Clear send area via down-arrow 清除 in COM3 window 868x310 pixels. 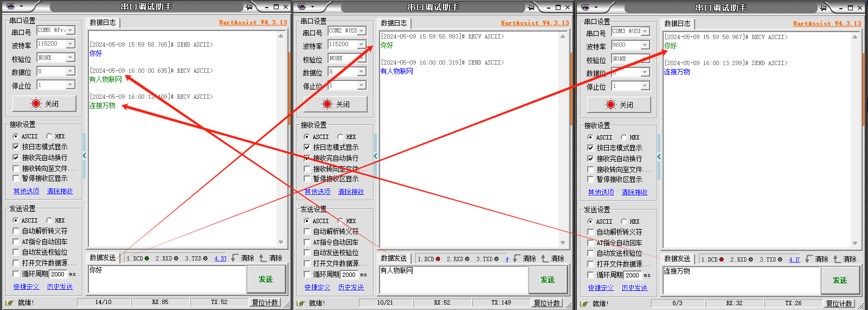click(x=816, y=259)
